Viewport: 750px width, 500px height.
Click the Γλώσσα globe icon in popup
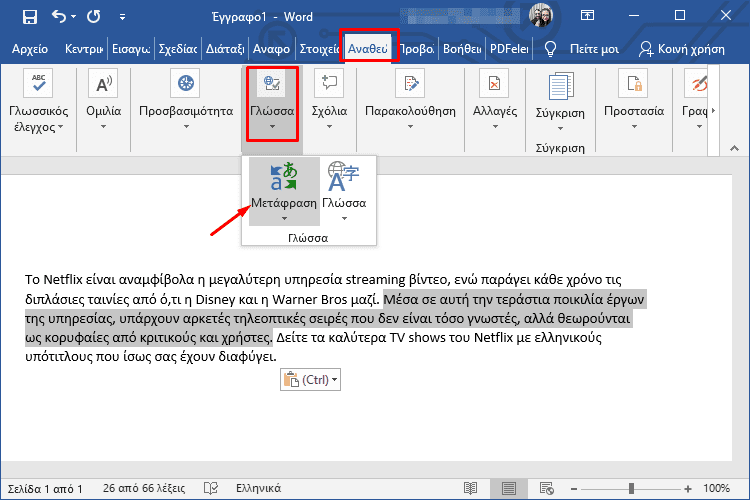[x=343, y=176]
